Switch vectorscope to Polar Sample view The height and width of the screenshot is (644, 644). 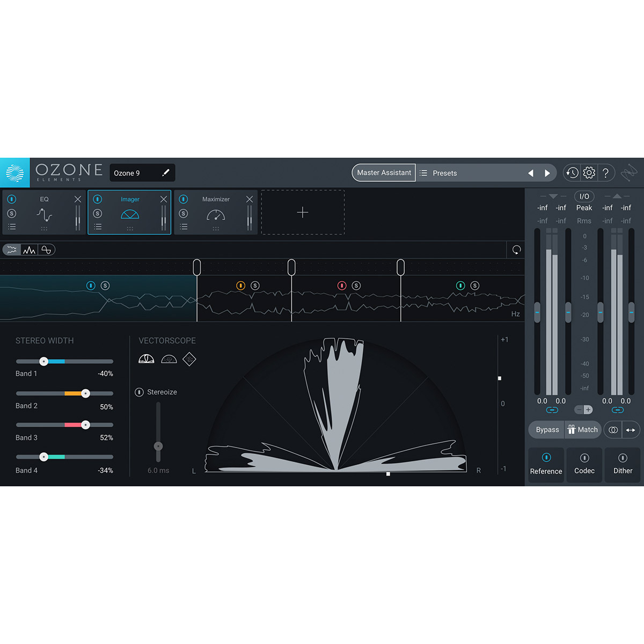coord(169,358)
